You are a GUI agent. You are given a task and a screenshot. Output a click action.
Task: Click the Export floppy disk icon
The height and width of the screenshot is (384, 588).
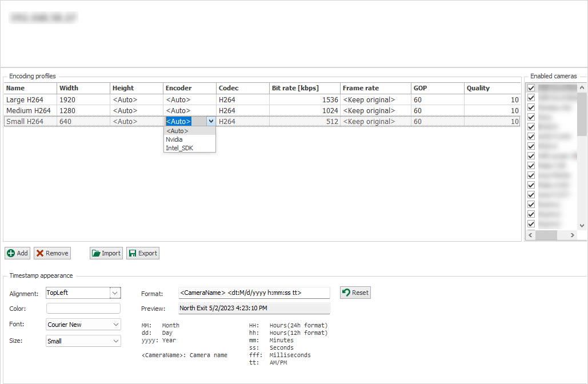(132, 253)
